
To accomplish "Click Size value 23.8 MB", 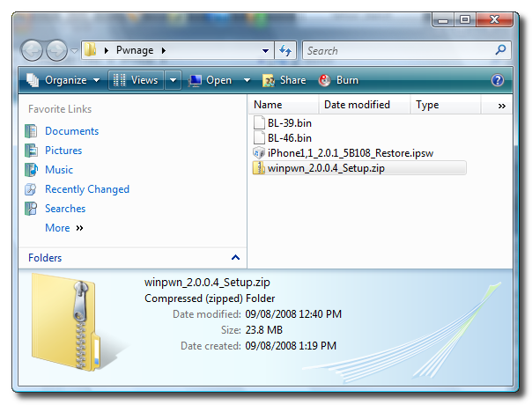I will tap(264, 329).
